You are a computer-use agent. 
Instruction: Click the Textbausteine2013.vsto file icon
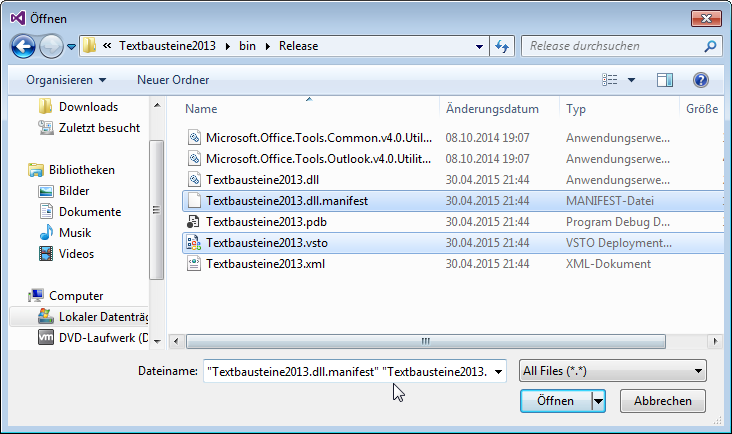click(194, 243)
